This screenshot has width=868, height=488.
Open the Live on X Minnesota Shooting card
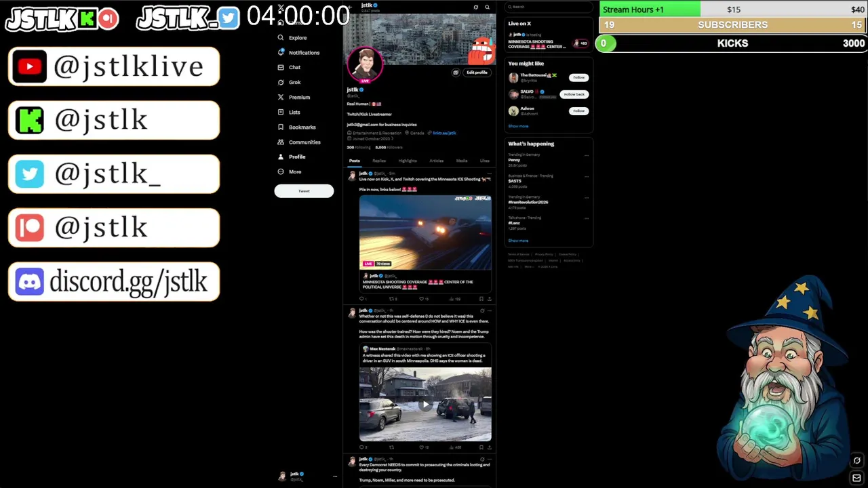pos(548,41)
